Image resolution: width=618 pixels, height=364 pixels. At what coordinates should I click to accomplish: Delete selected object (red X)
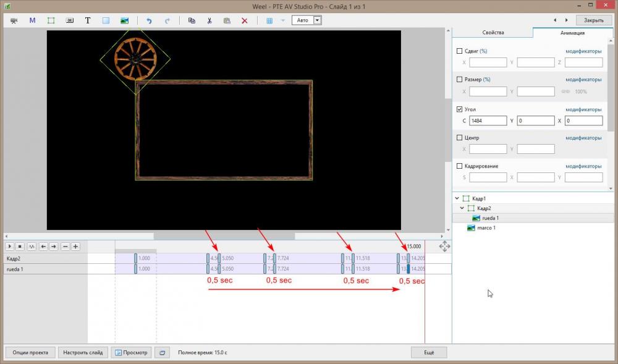click(245, 20)
